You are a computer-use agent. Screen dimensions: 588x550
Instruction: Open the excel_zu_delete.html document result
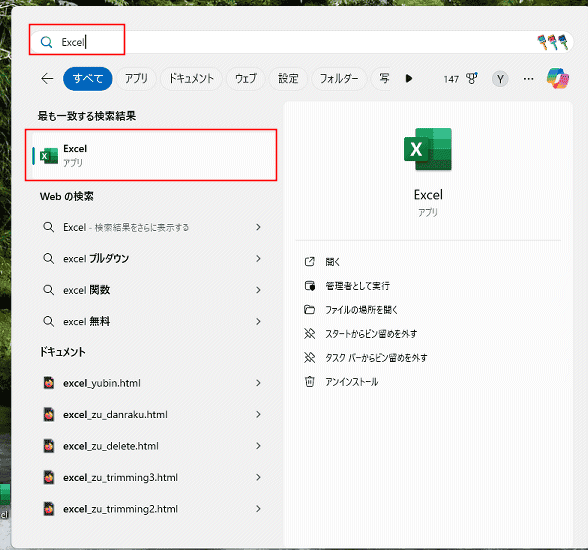(x=152, y=446)
